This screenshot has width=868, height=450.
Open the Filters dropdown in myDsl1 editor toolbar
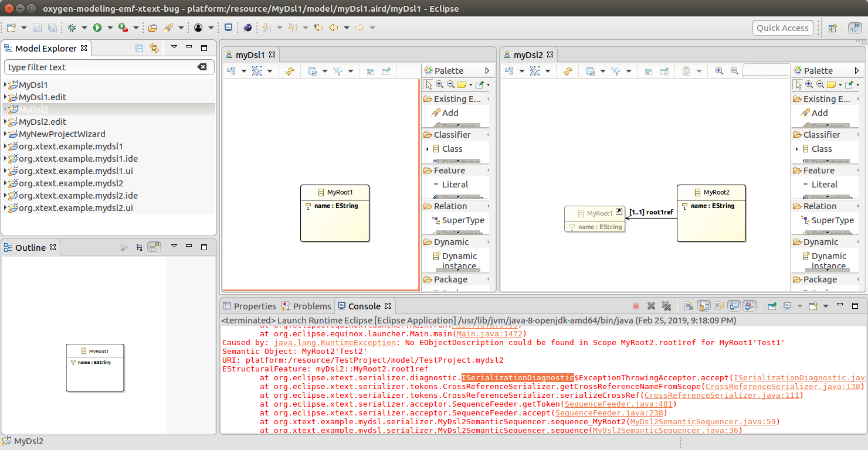point(351,71)
